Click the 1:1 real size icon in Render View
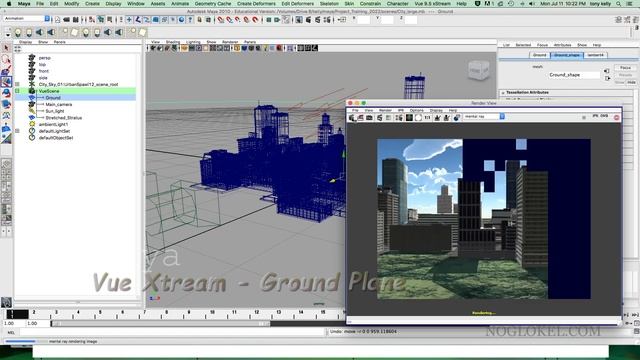The image size is (640, 360). 427,118
